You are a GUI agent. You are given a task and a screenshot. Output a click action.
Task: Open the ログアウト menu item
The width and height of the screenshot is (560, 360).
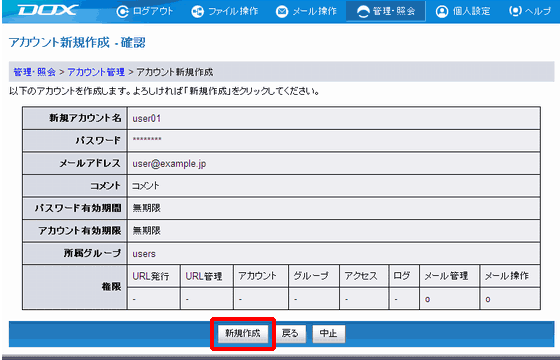click(x=153, y=11)
